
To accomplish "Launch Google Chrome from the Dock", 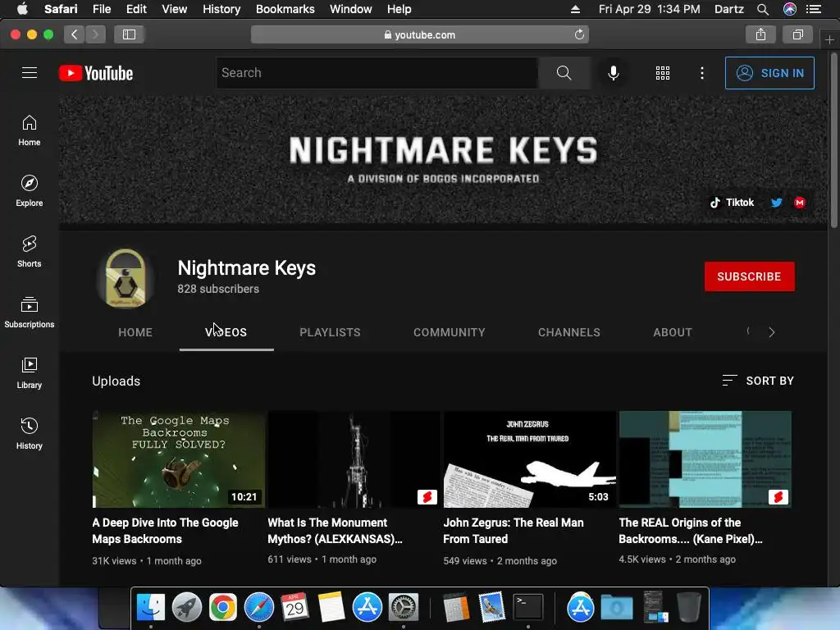I will pos(223,608).
